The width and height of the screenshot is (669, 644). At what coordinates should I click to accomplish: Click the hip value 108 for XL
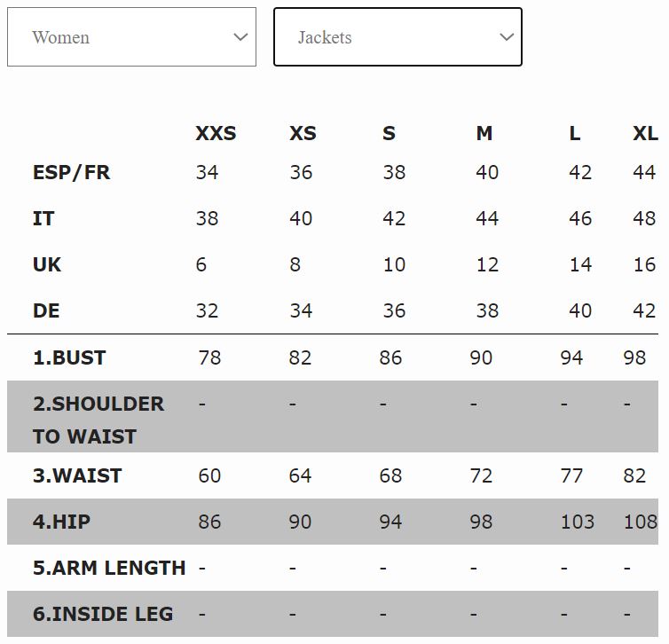(641, 522)
